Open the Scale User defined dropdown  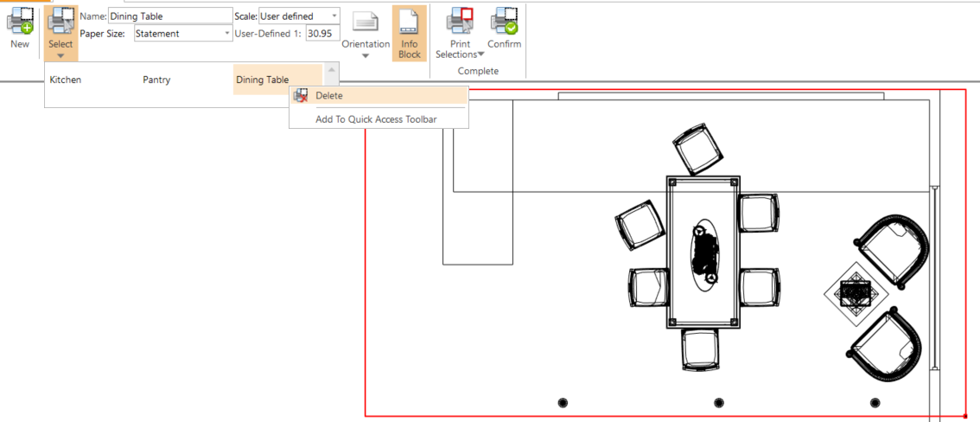click(x=299, y=16)
